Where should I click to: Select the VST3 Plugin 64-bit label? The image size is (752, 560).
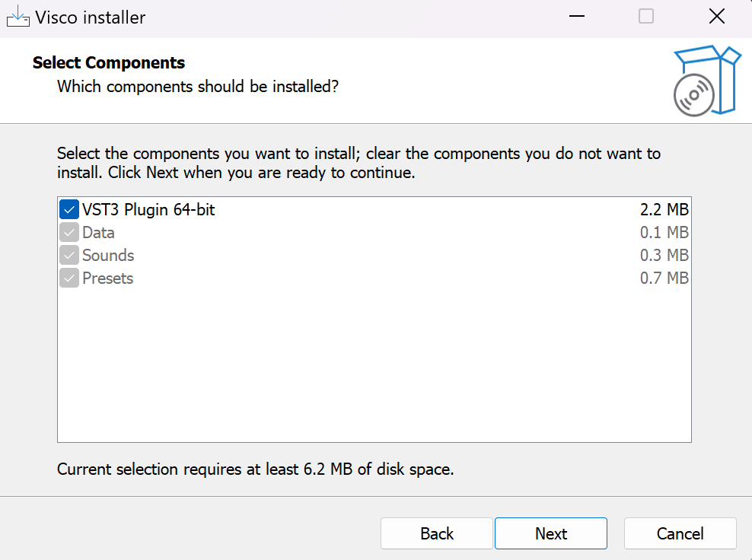click(x=148, y=209)
